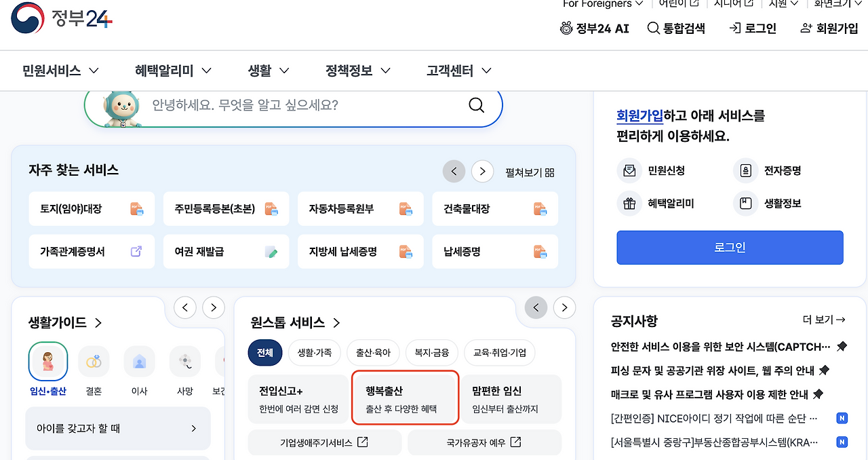Click 전자증명 icon
The height and width of the screenshot is (460, 868).
(x=746, y=171)
